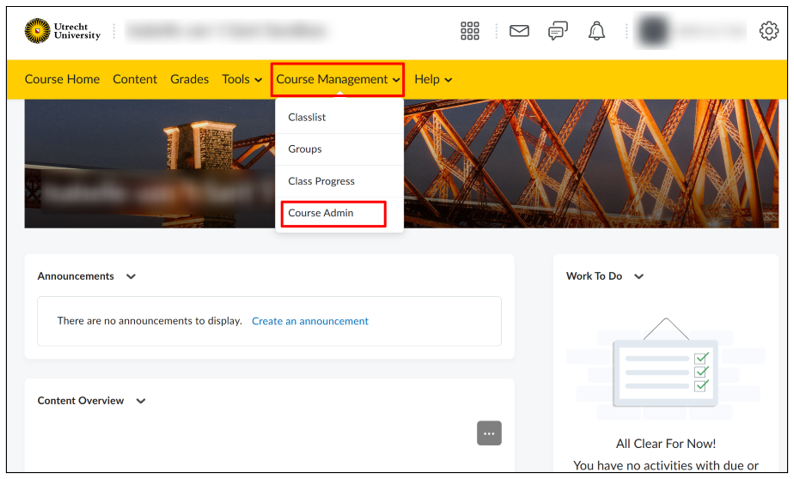The height and width of the screenshot is (479, 794).
Task: Click 'There are no announcements to display.' text
Action: (149, 321)
